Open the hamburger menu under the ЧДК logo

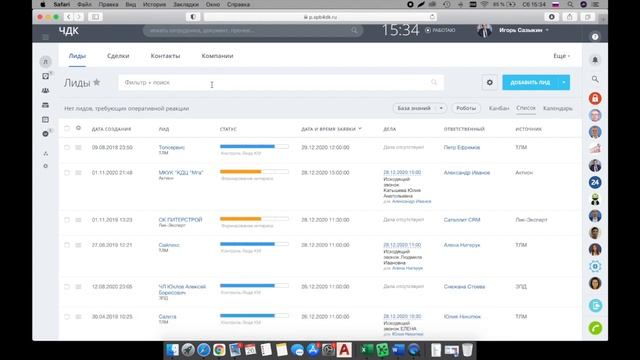click(45, 37)
